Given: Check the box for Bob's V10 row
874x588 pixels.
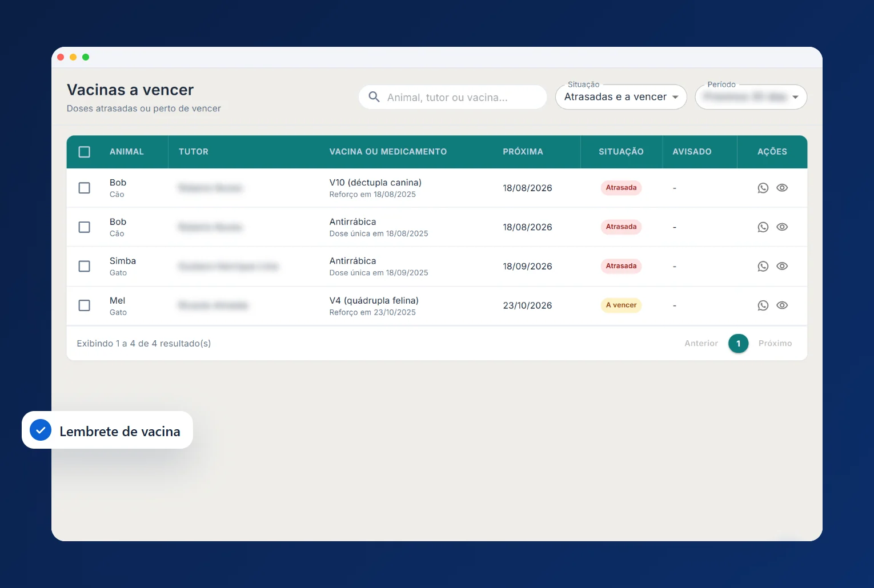Looking at the screenshot, I should pyautogui.click(x=85, y=188).
